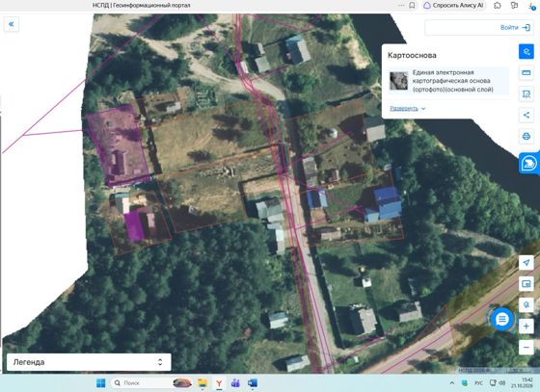Viewport: 540px width, 392px height.
Task: Click the РУС language indicator
Action: [478, 382]
